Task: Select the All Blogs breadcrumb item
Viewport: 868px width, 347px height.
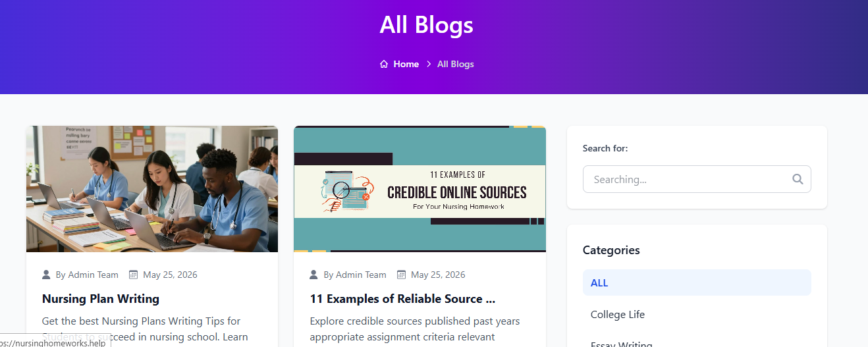Action: point(456,64)
